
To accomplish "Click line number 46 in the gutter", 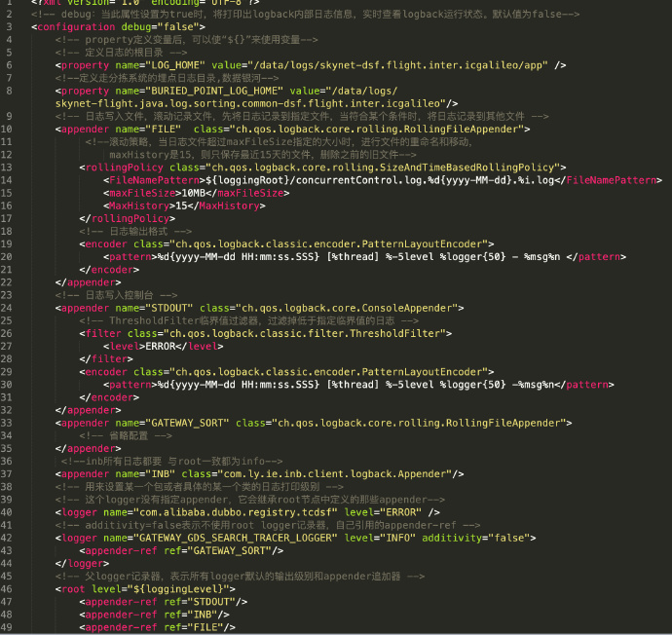I will click(7, 588).
